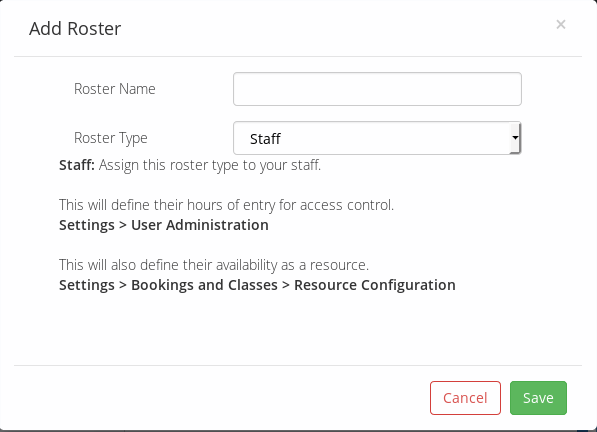This screenshot has height=432, width=597.
Task: Click the bold Staff: description label
Action: (77, 165)
